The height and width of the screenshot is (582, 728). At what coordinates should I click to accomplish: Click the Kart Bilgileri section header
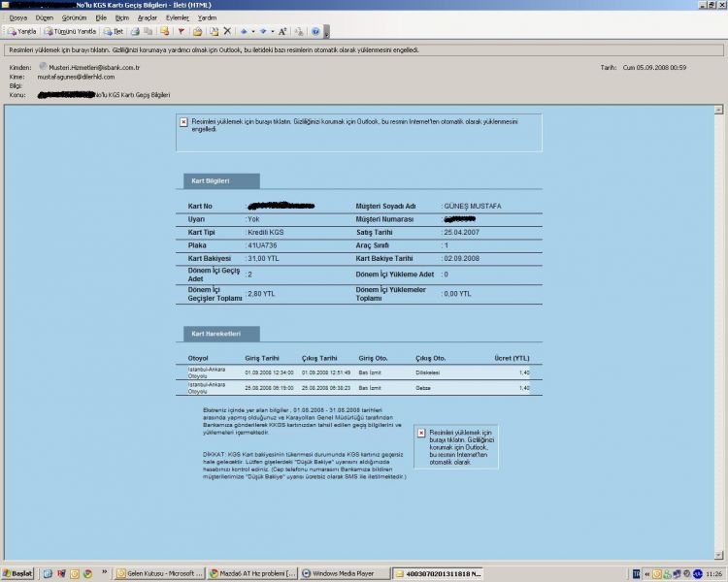[x=221, y=181]
